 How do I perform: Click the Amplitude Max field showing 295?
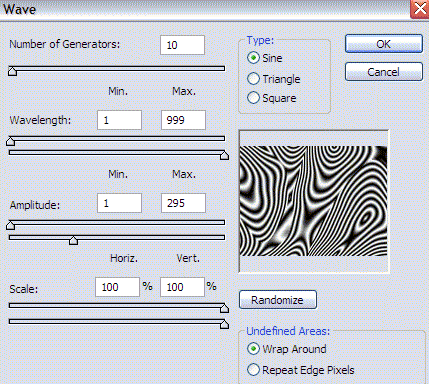click(183, 203)
